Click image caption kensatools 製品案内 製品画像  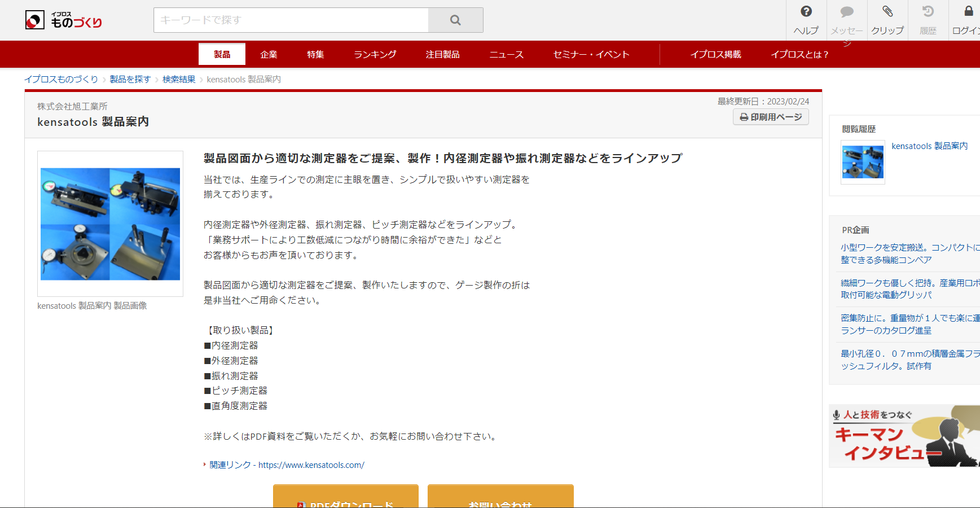pyautogui.click(x=92, y=305)
